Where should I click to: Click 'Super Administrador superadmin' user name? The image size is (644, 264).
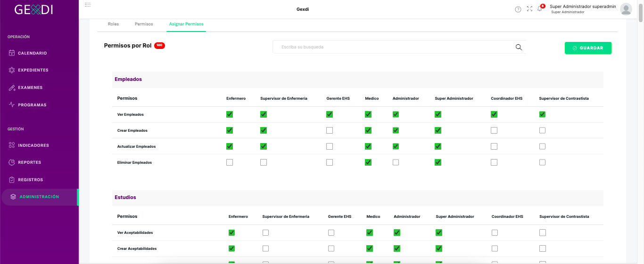583,7
